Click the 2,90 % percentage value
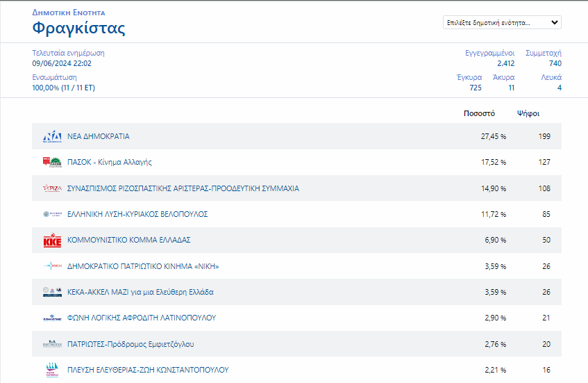This screenshot has width=588, height=383. [x=496, y=318]
